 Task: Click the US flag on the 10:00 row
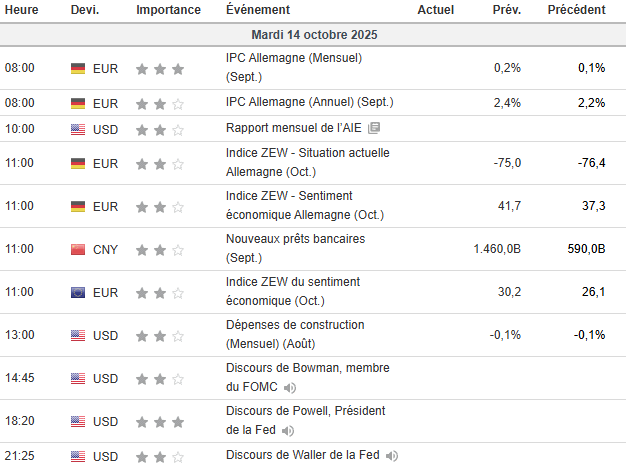78,129
